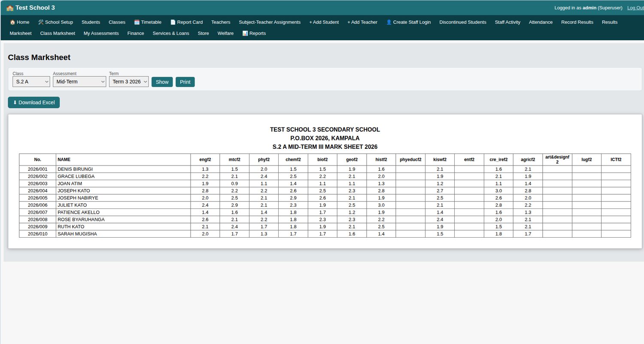Click the ICTf2 column header

coord(616,160)
